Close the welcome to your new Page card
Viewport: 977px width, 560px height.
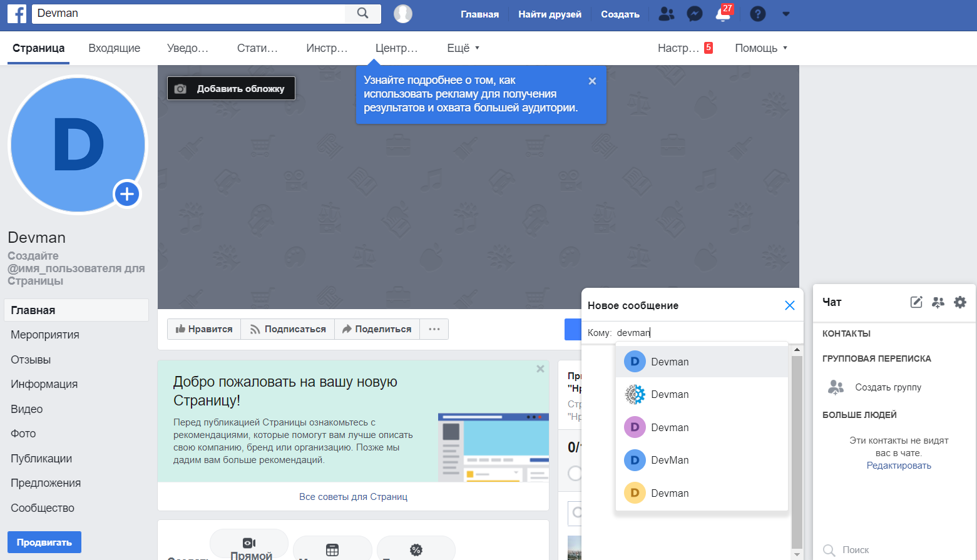coord(540,369)
